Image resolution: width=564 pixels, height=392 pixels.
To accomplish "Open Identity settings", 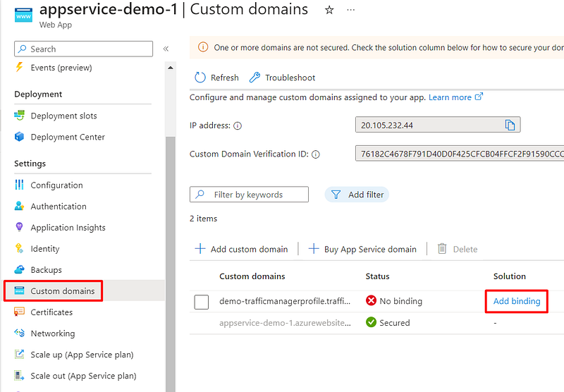I will coord(45,249).
